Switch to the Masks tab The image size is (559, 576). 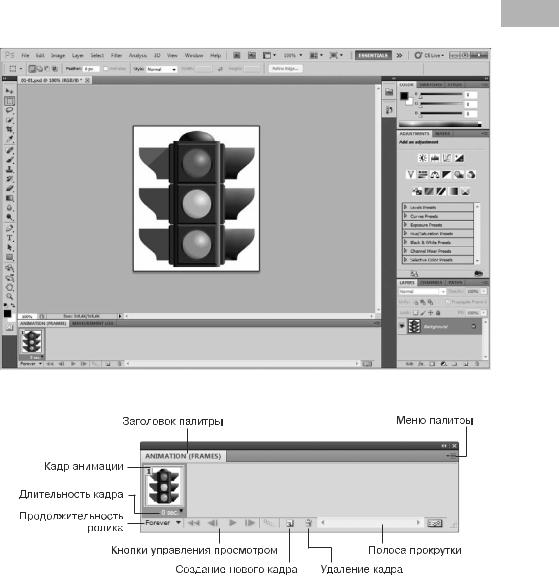pyautogui.click(x=442, y=134)
